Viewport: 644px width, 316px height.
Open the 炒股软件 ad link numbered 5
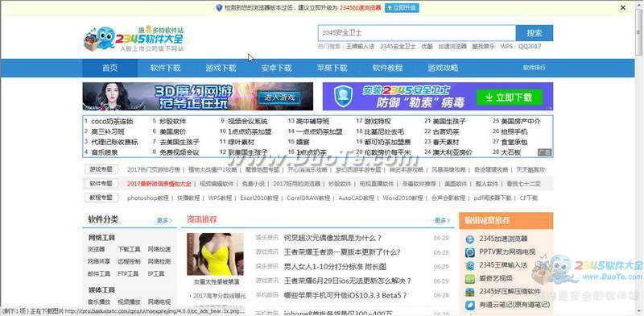[173, 122]
